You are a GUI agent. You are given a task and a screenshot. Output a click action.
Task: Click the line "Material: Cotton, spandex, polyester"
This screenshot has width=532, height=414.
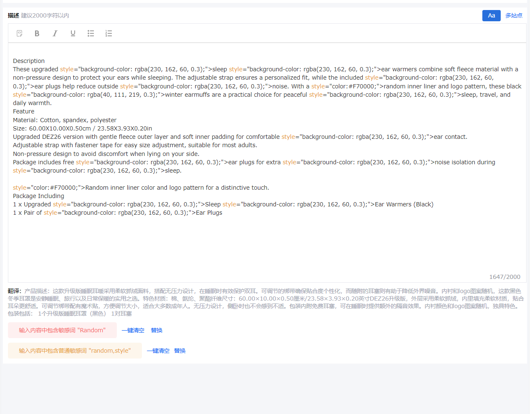[x=65, y=120]
